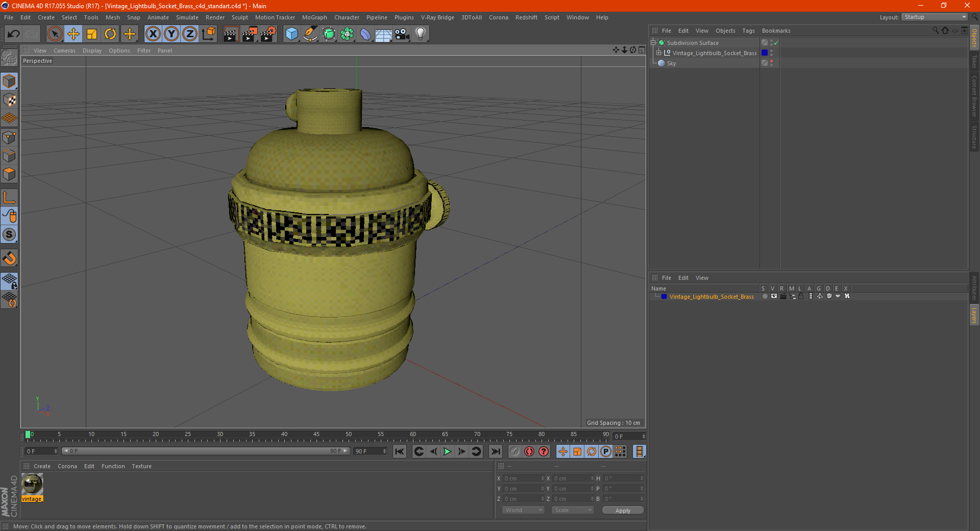Enable Axis mode L icon
Viewport: 980px width, 531px height.
pyautogui.click(x=9, y=198)
